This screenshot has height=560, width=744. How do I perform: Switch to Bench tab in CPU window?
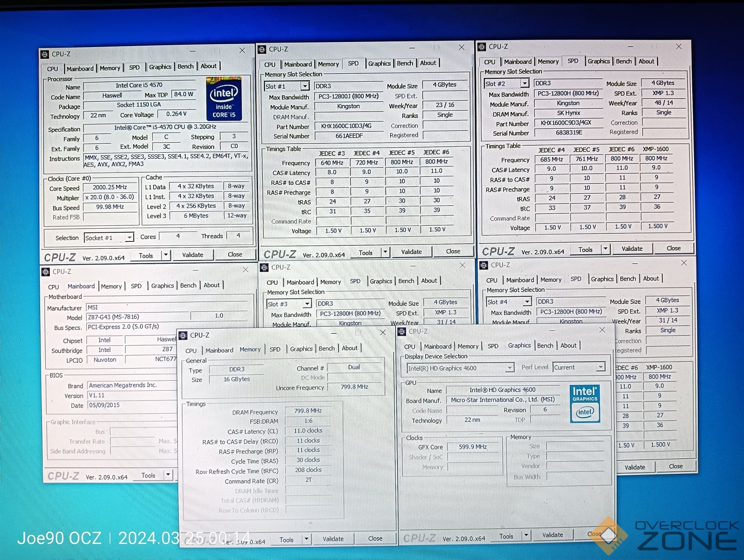pyautogui.click(x=185, y=67)
